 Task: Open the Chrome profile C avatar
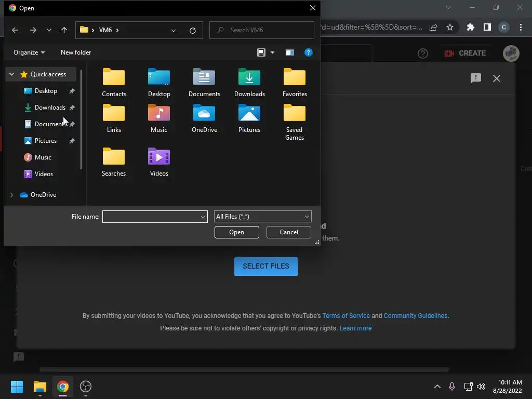pos(504,27)
